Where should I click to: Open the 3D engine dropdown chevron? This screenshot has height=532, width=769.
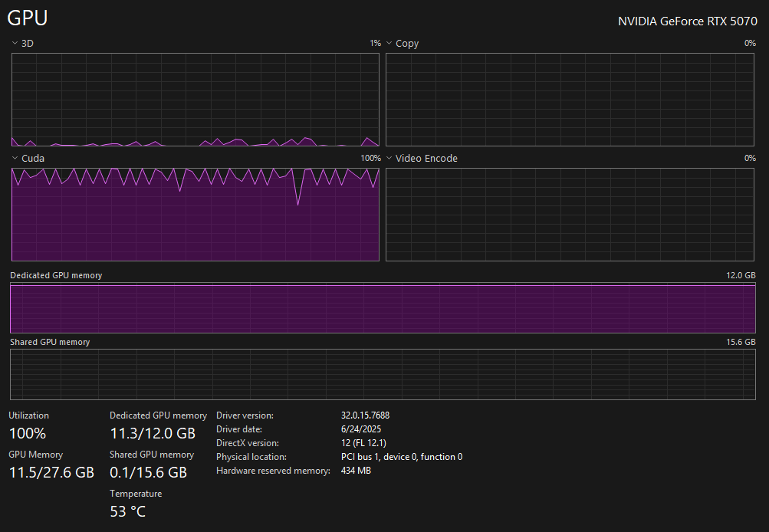[x=15, y=43]
